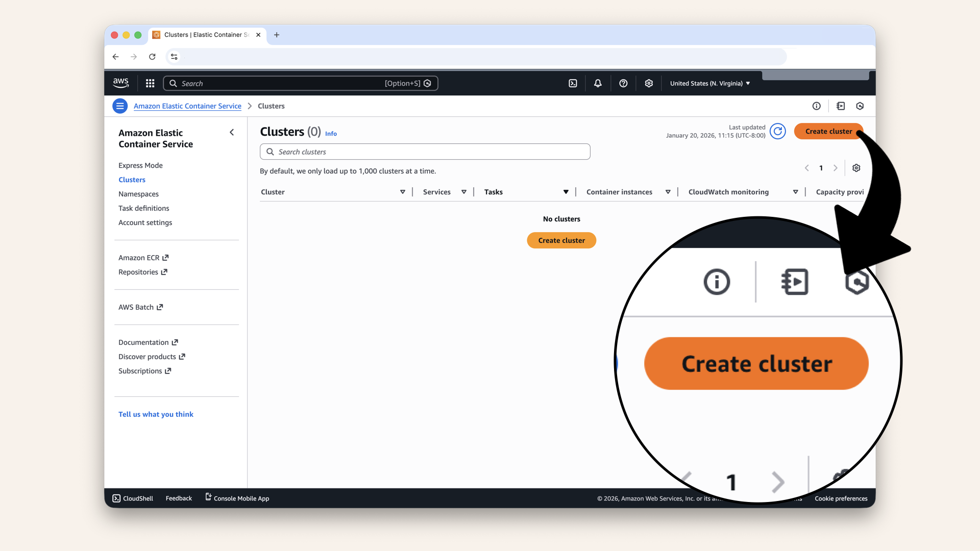Click the Info link beside the Clusters heading
Screen dimensions: 980x551
tap(331, 133)
